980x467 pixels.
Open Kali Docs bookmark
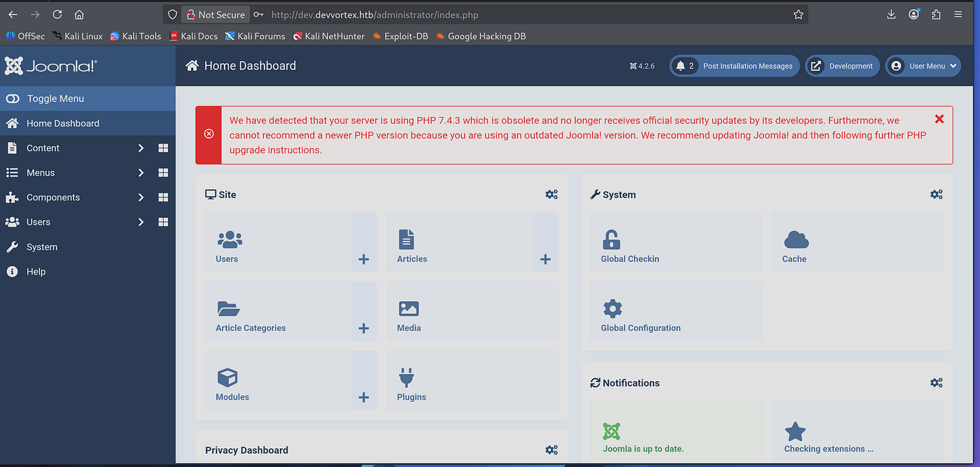(194, 36)
